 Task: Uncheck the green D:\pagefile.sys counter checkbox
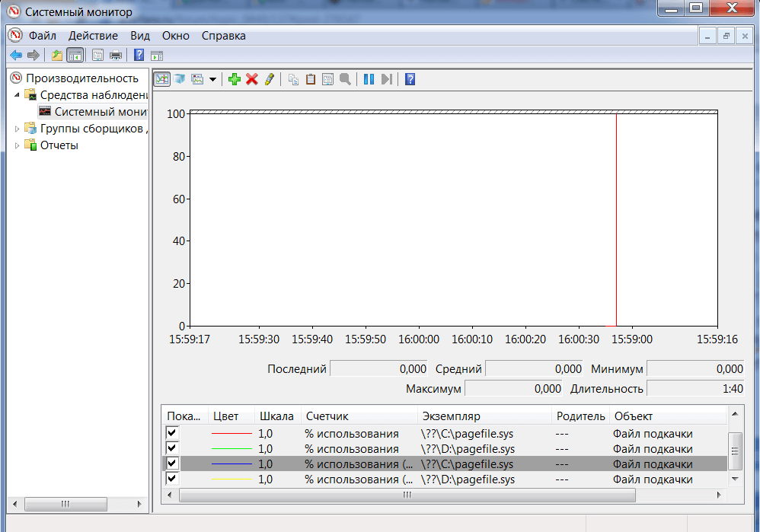(x=172, y=448)
